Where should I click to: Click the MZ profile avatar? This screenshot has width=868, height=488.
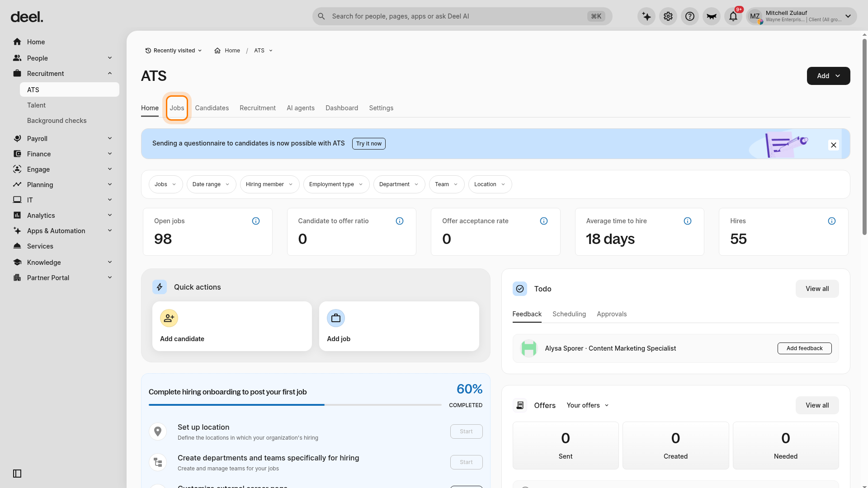(755, 16)
